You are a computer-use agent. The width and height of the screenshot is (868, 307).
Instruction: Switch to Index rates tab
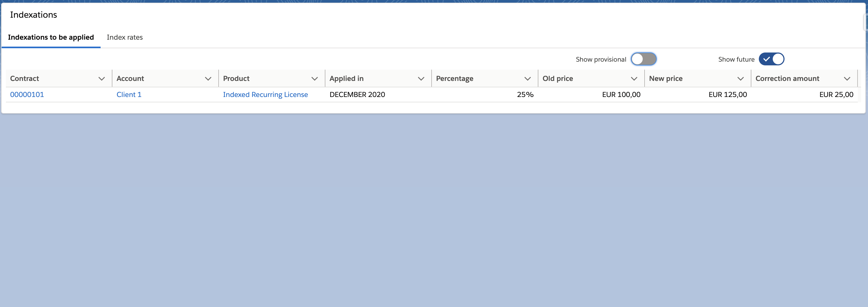[x=125, y=38]
